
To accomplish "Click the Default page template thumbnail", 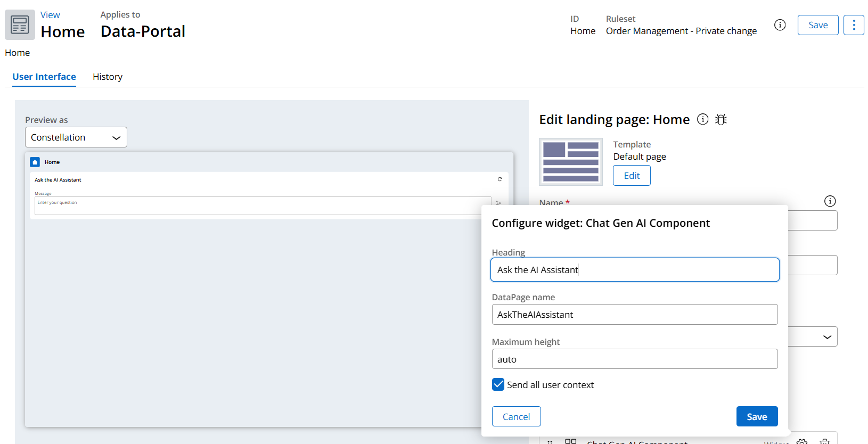I will 571,162.
